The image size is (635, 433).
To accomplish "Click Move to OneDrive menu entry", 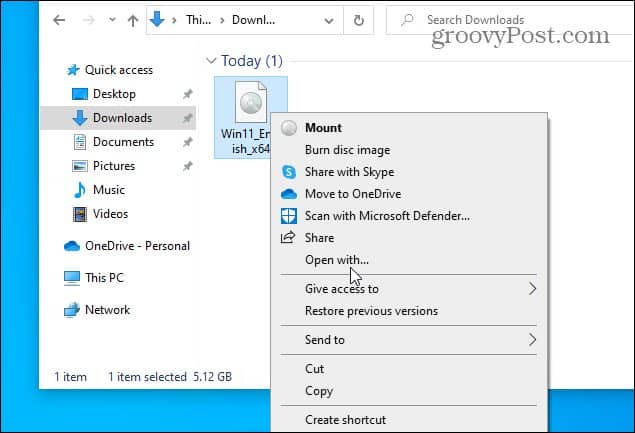I will pos(352,194).
